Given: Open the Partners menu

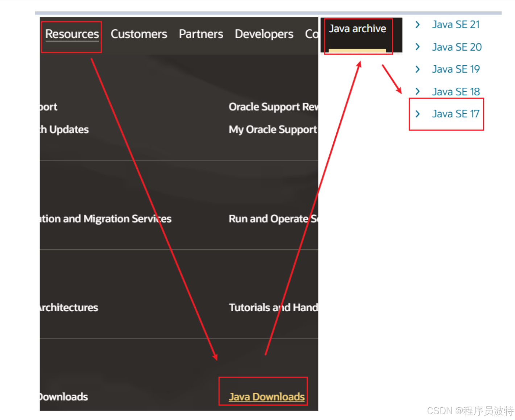Looking at the screenshot, I should (x=201, y=34).
